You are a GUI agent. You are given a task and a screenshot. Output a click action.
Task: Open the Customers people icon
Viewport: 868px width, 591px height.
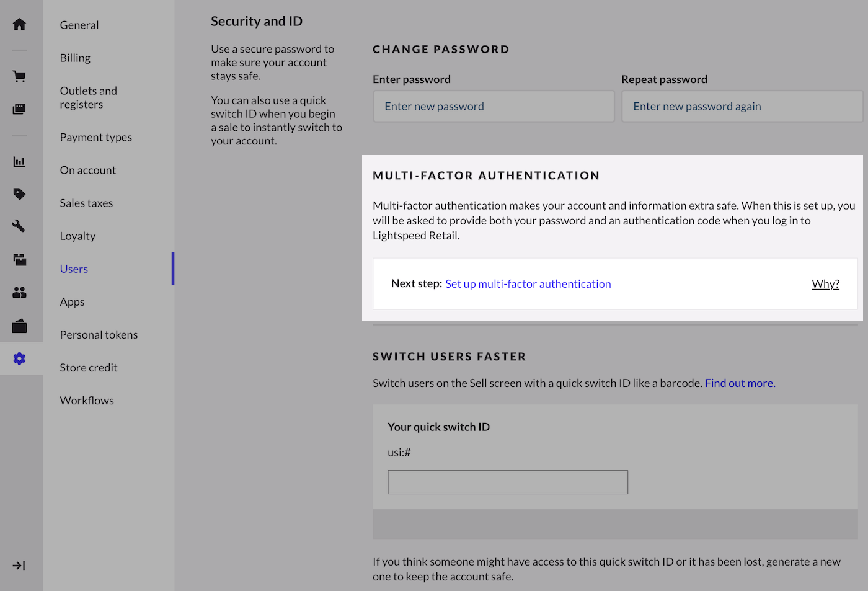(x=19, y=292)
